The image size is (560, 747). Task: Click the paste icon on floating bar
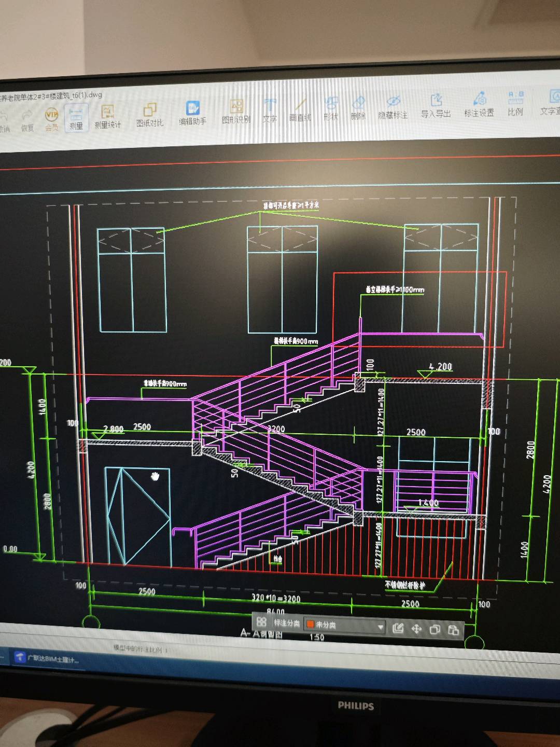pos(453,630)
